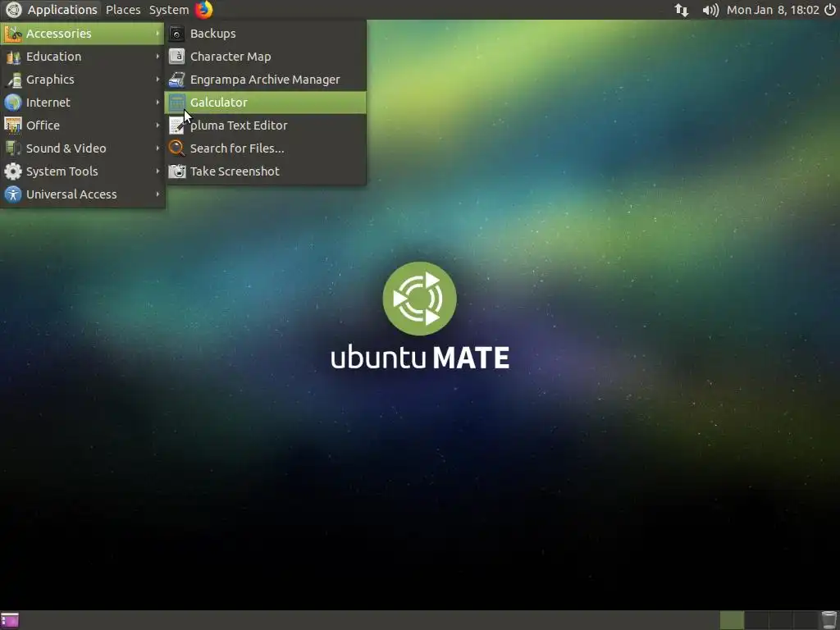
Task: Select the Internet category
Action: point(83,103)
